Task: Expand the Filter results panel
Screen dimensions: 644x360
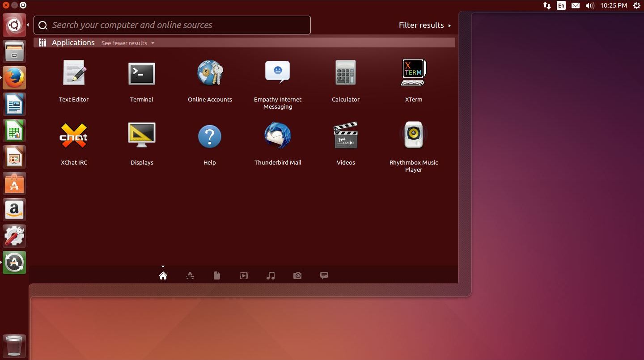Action: (425, 25)
